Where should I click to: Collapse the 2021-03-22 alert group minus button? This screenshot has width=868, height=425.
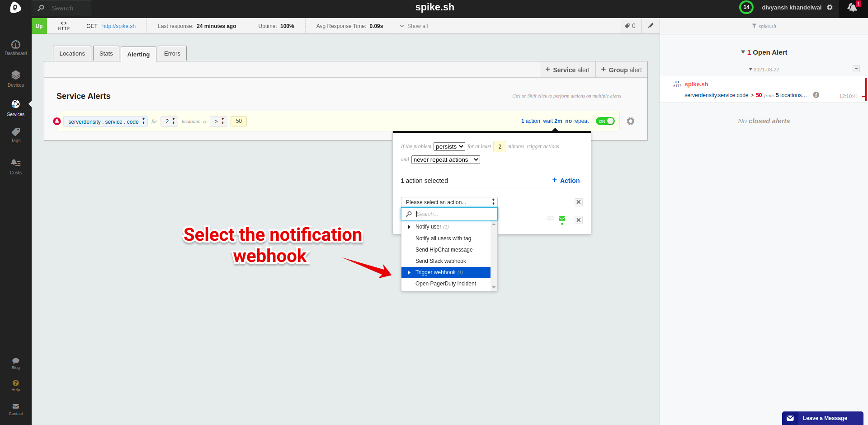(x=856, y=69)
